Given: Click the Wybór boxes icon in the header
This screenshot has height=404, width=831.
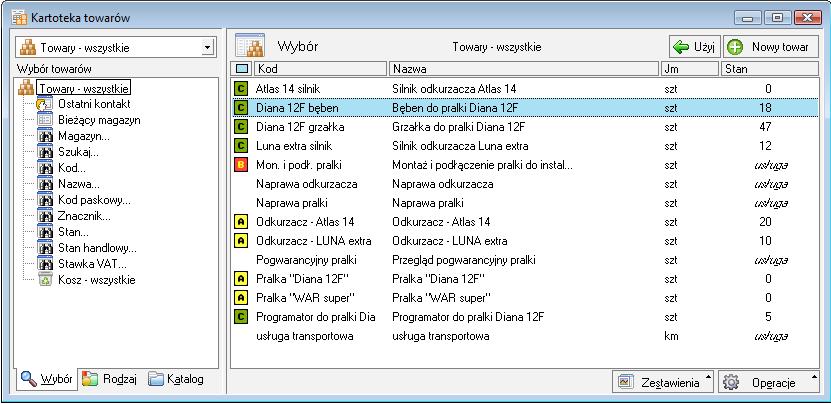Looking at the screenshot, I should (249, 46).
